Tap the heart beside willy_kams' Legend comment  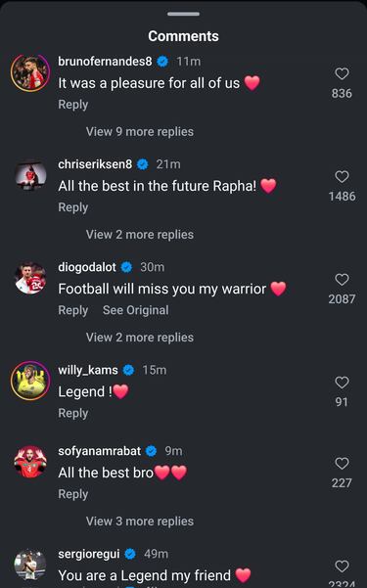pyautogui.click(x=342, y=383)
